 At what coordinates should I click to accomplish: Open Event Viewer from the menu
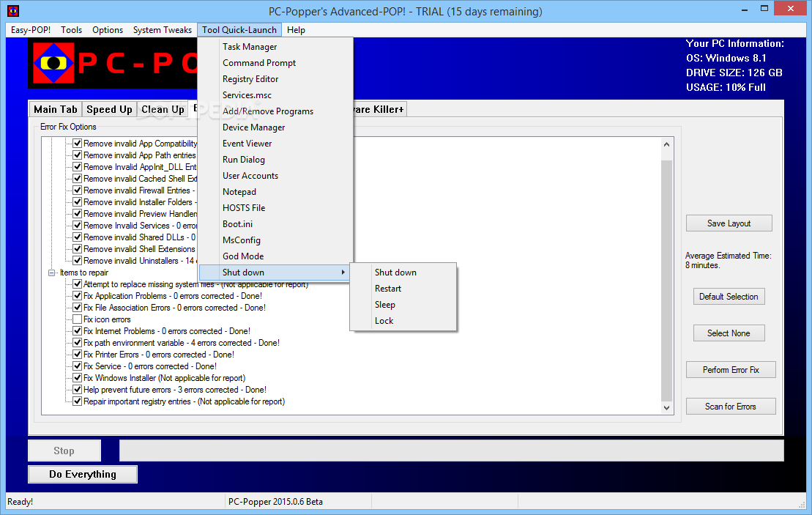coord(275,143)
